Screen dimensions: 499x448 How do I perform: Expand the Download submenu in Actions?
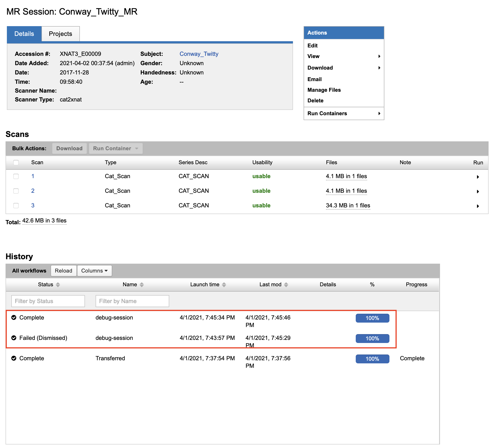tap(344, 68)
